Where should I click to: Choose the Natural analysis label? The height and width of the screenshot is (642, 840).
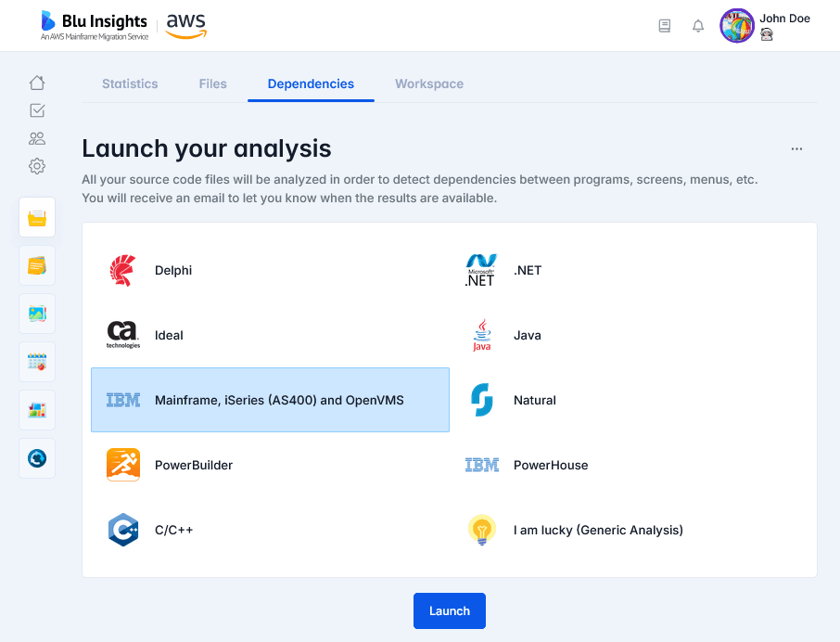click(535, 400)
